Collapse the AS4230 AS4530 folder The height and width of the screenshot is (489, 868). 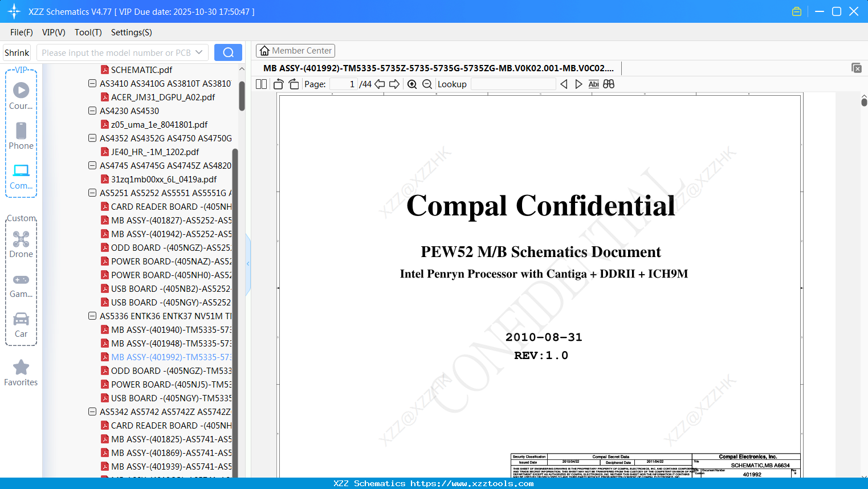[92, 111]
